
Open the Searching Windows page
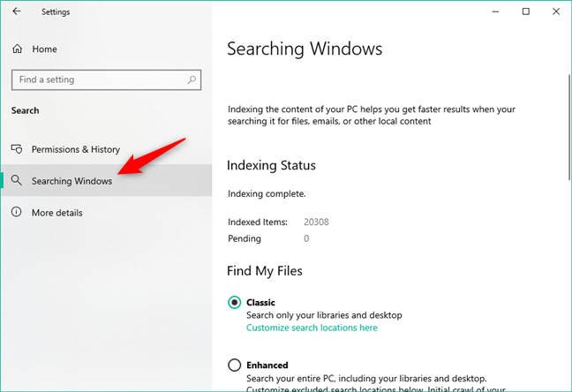coord(106,180)
